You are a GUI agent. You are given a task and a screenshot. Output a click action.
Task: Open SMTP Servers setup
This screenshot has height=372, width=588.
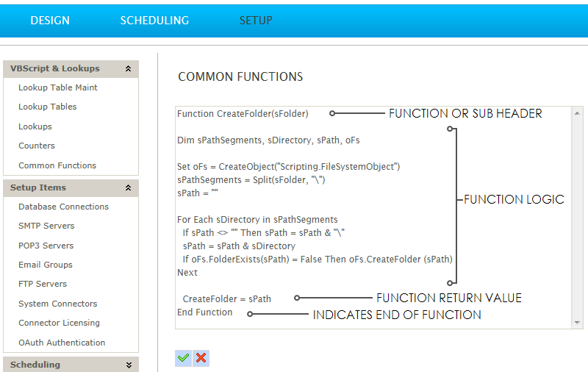(x=46, y=226)
